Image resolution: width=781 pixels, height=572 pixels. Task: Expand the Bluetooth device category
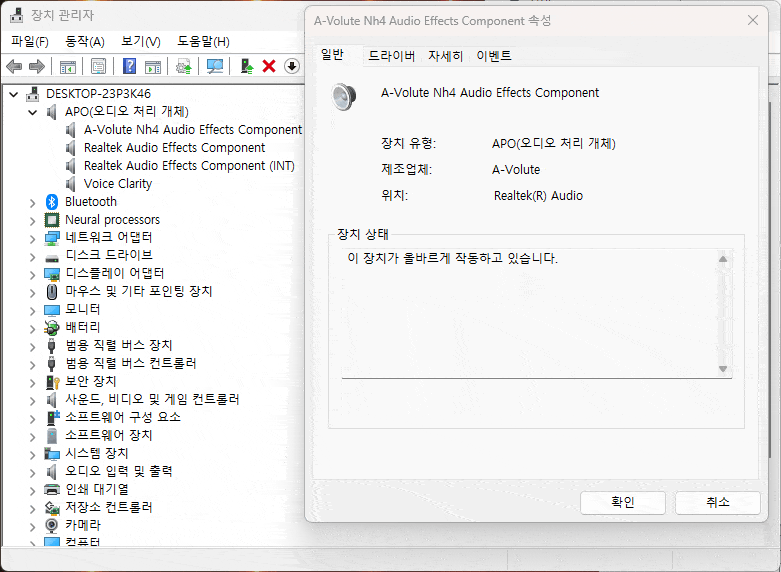33,201
